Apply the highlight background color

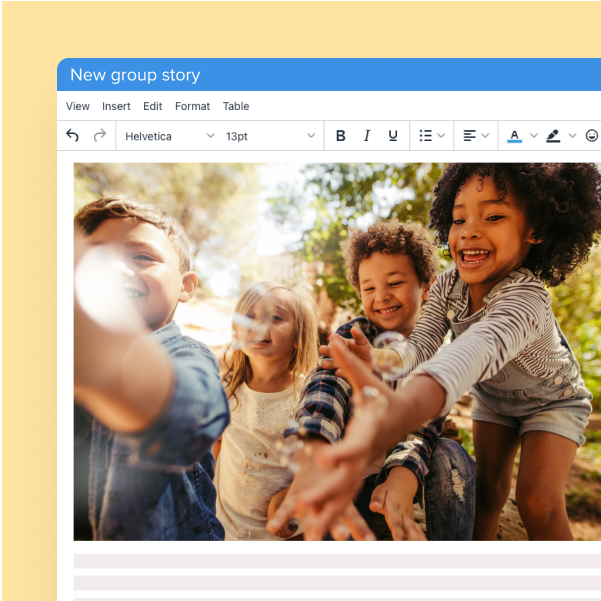pyautogui.click(x=553, y=136)
